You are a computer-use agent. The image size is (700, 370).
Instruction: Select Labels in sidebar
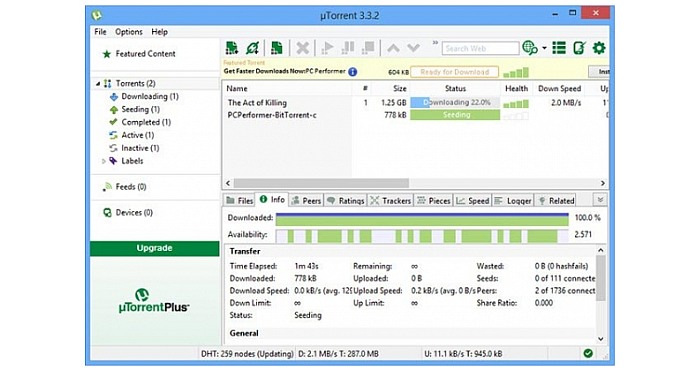tap(132, 161)
